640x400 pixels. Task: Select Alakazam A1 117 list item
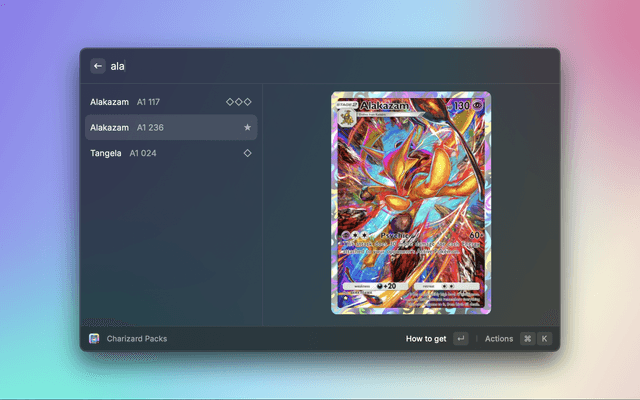point(170,102)
